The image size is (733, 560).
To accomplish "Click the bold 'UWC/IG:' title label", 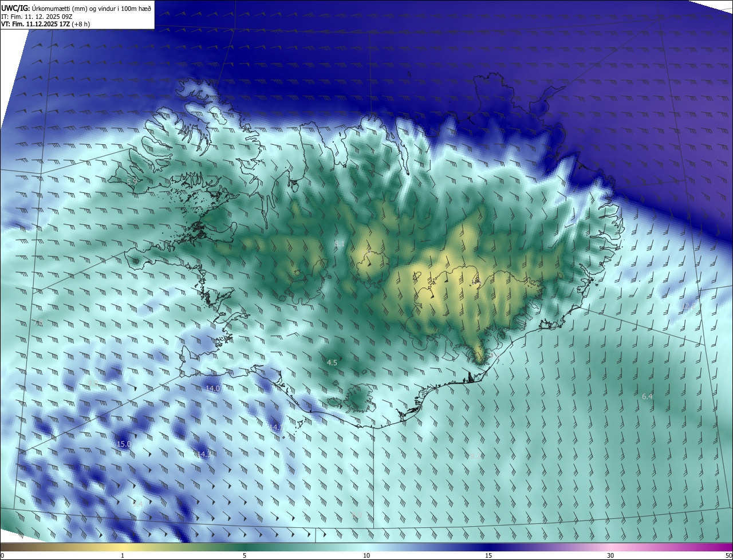I will (15, 8).
